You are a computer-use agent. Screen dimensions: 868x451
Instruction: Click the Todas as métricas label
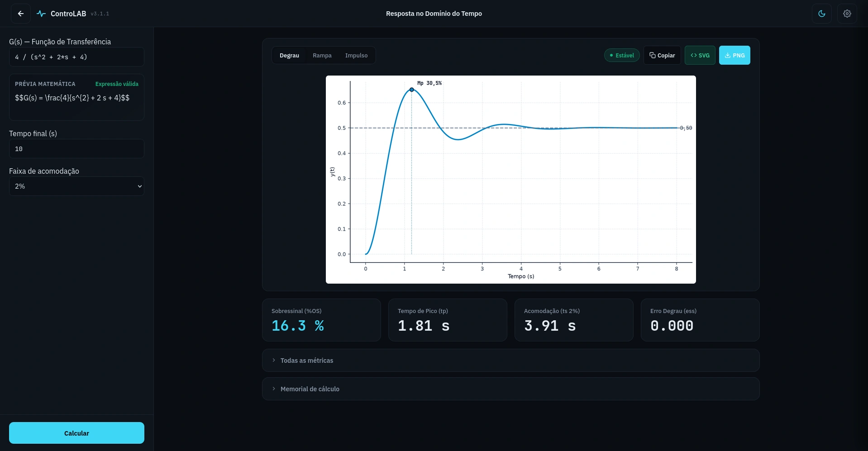pos(307,361)
